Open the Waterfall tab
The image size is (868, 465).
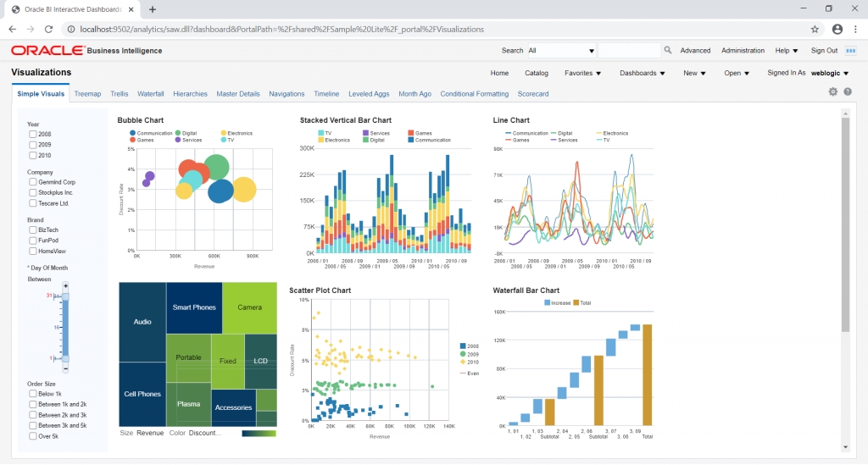(x=151, y=94)
